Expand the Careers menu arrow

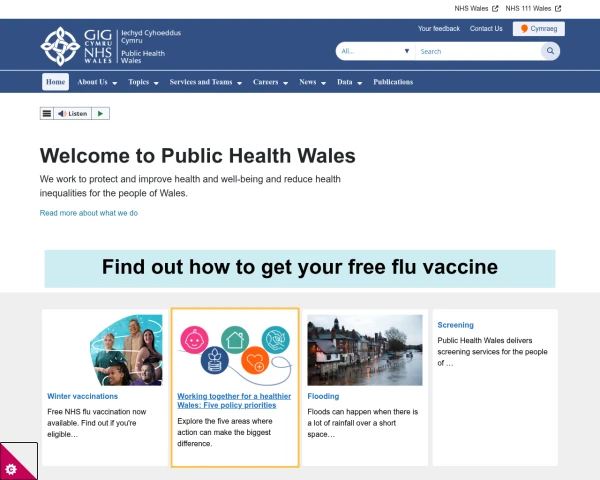click(x=285, y=83)
